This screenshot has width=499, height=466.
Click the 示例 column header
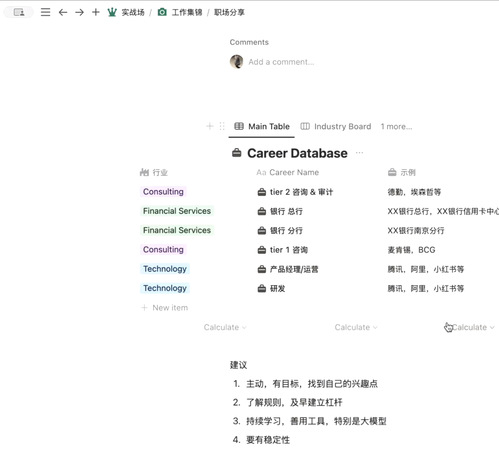click(402, 172)
